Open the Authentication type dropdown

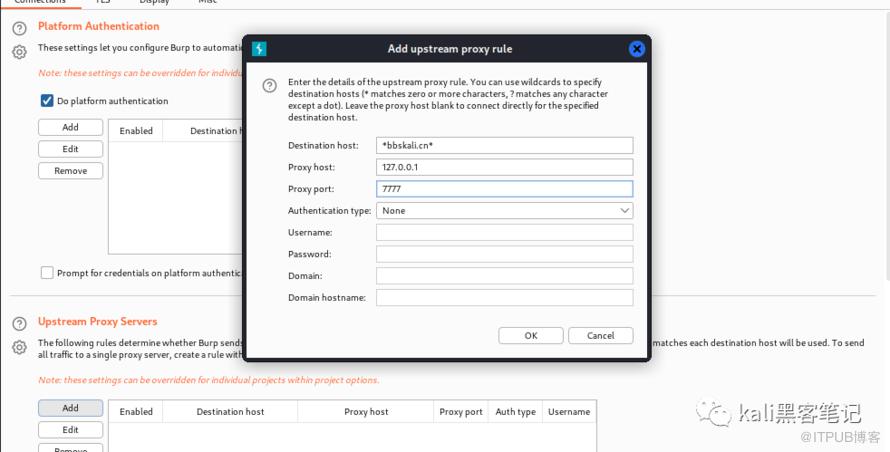tap(505, 211)
